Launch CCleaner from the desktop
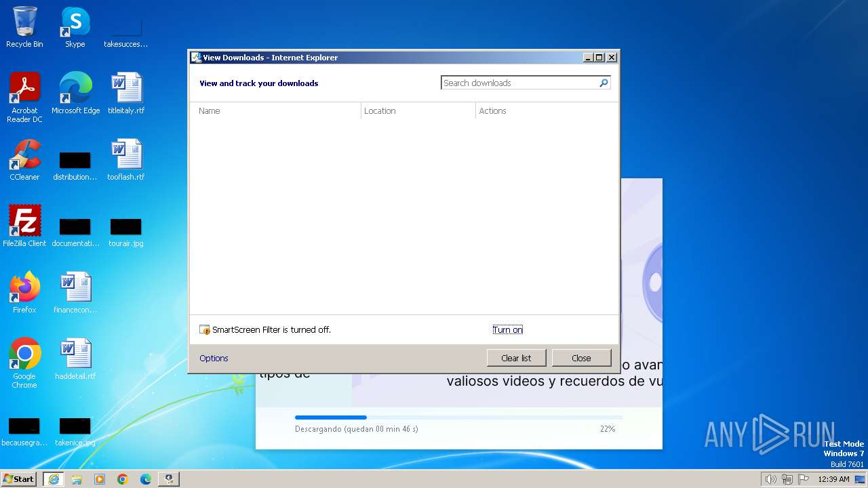Screen dimensions: 868x488 tap(24, 160)
